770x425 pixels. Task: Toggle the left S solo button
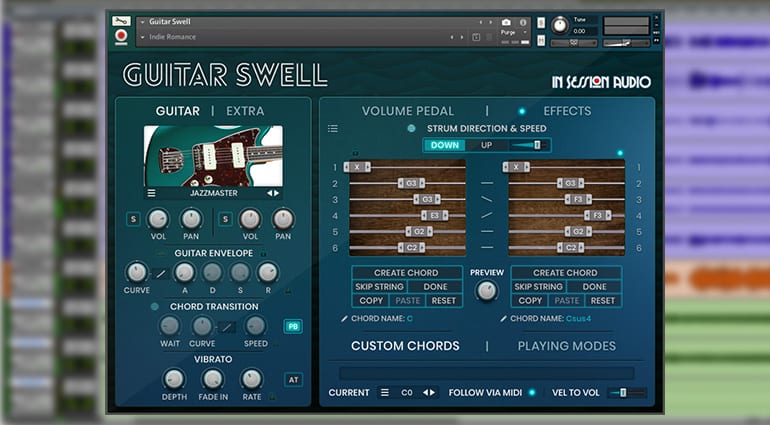coord(133,219)
